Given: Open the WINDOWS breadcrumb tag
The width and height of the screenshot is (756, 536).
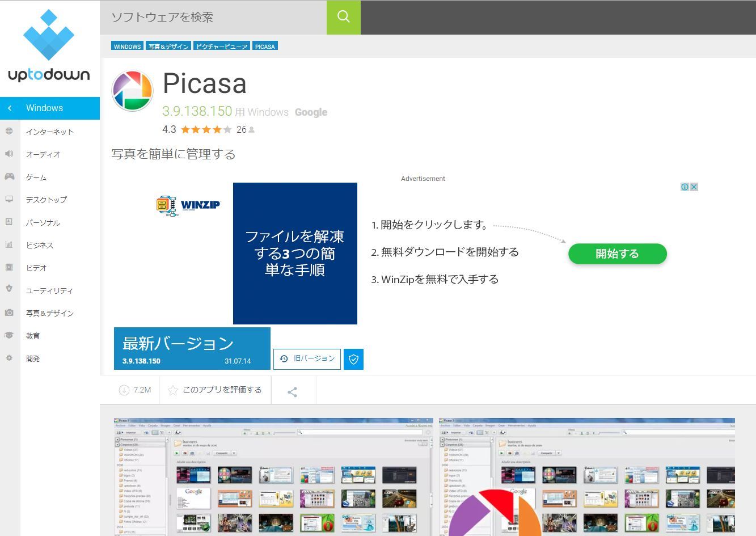Looking at the screenshot, I should coord(127,47).
